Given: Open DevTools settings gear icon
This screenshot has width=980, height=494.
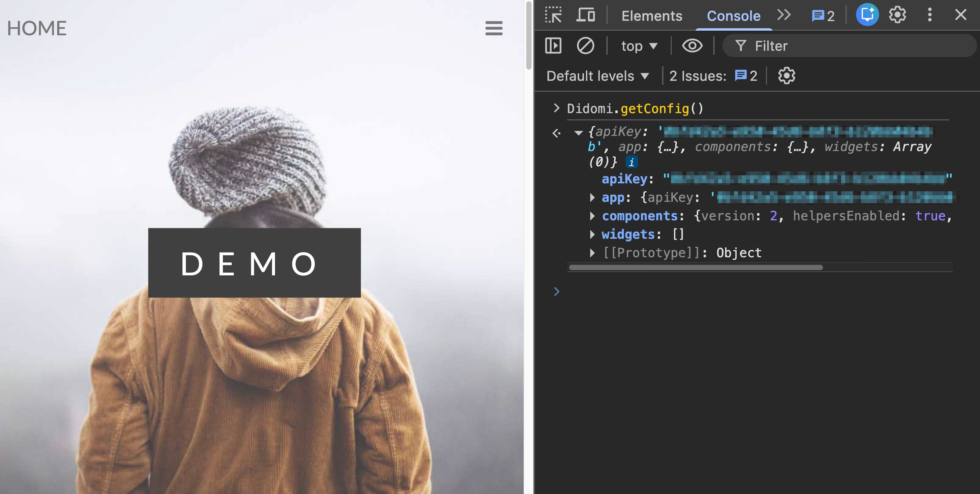Looking at the screenshot, I should click(x=897, y=15).
